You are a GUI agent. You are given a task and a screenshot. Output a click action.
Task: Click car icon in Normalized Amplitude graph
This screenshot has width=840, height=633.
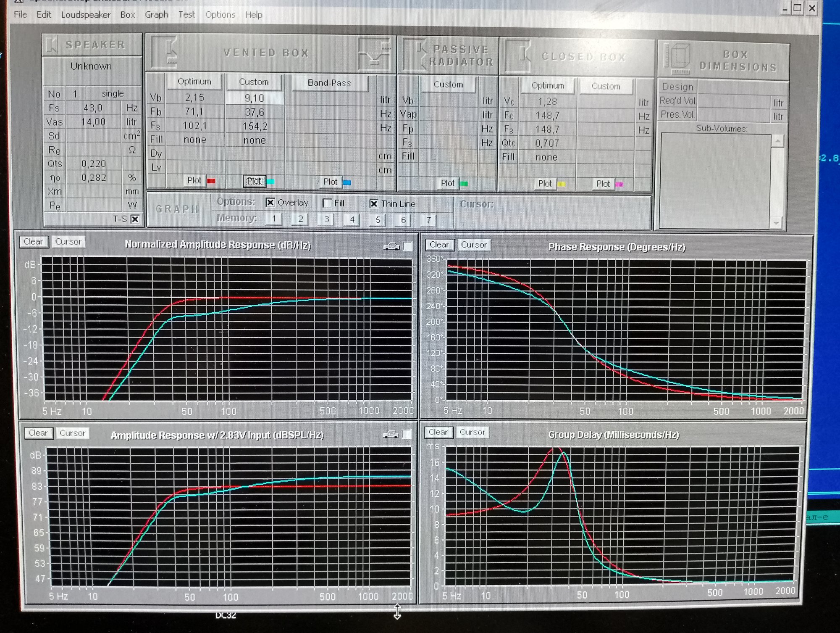[391, 246]
